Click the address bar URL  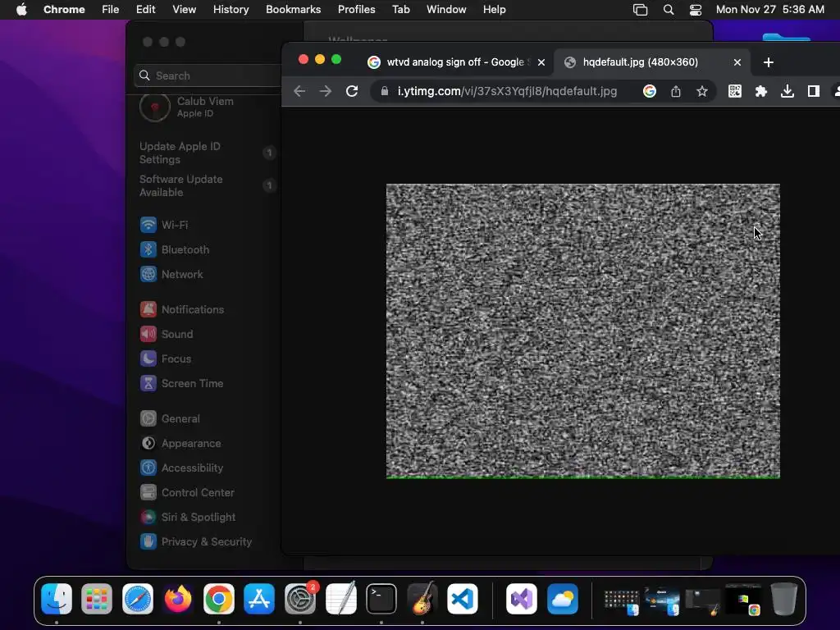point(507,92)
